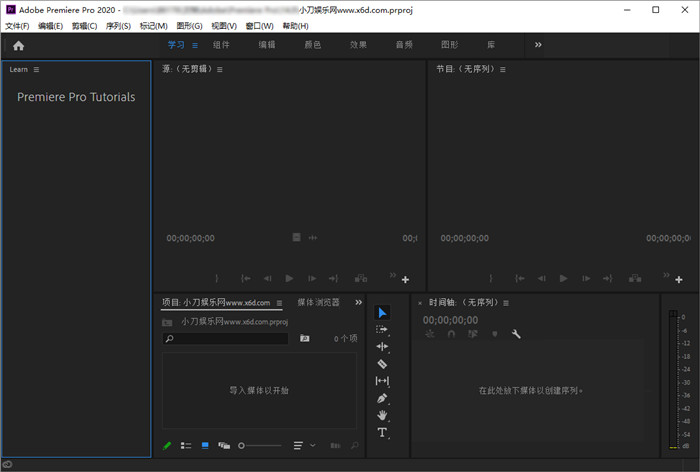The width and height of the screenshot is (700, 472).
Task: Switch project panel to icon view
Action: (x=205, y=445)
